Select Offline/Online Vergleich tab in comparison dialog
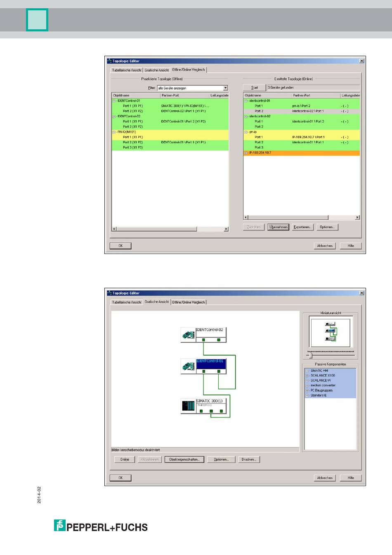Viewport: 392px width, 555px height. [x=189, y=70]
